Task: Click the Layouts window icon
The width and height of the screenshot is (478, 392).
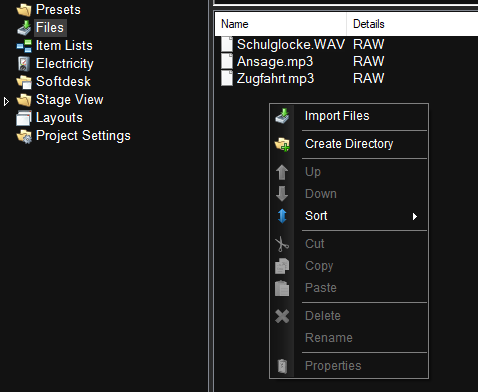Action: tap(24, 118)
